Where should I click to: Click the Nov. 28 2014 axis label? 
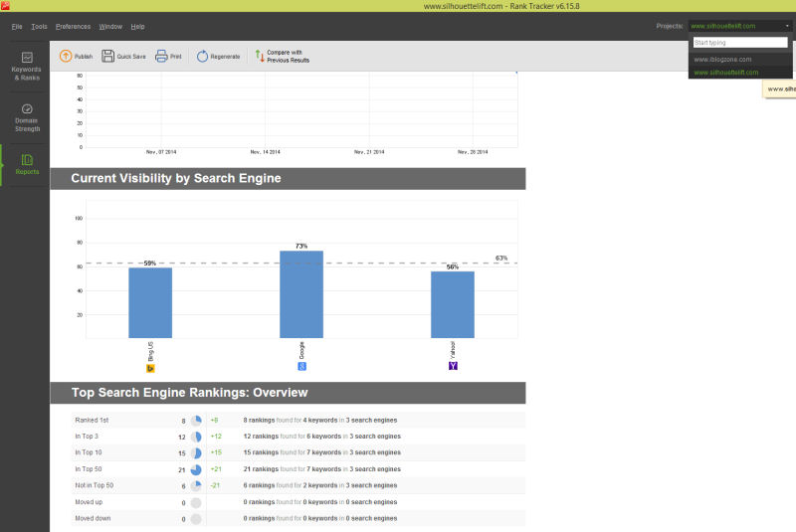click(x=473, y=152)
